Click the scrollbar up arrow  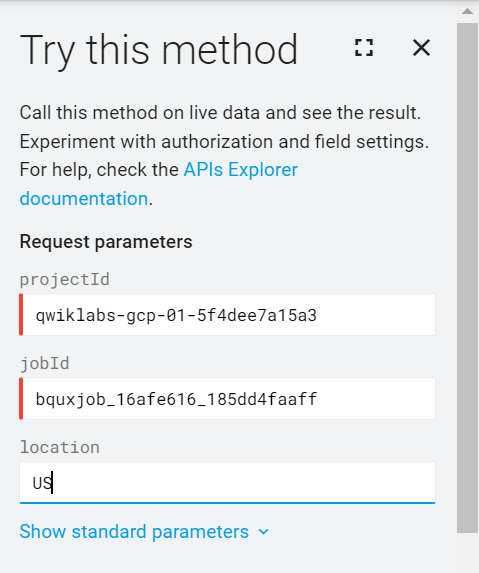pyautogui.click(x=467, y=11)
